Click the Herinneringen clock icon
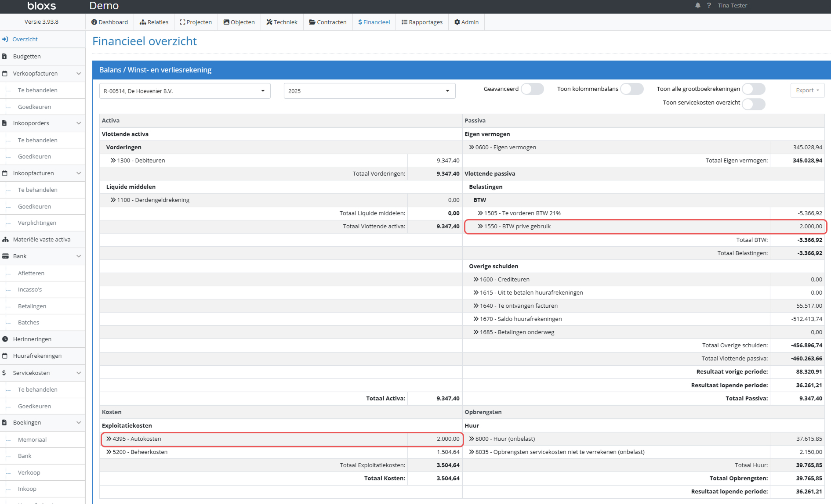The image size is (831, 504). pyautogui.click(x=5, y=339)
